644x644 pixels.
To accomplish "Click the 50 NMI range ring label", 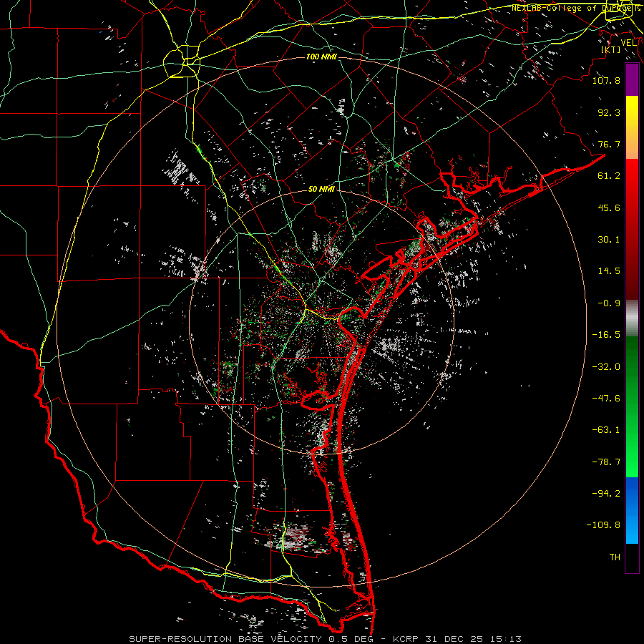I will tap(321, 189).
